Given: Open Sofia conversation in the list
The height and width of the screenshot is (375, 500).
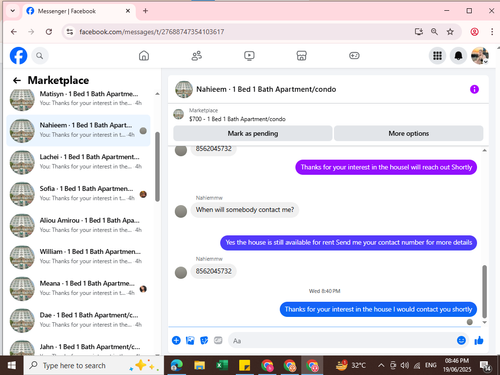Looking at the screenshot, I should point(78,194).
